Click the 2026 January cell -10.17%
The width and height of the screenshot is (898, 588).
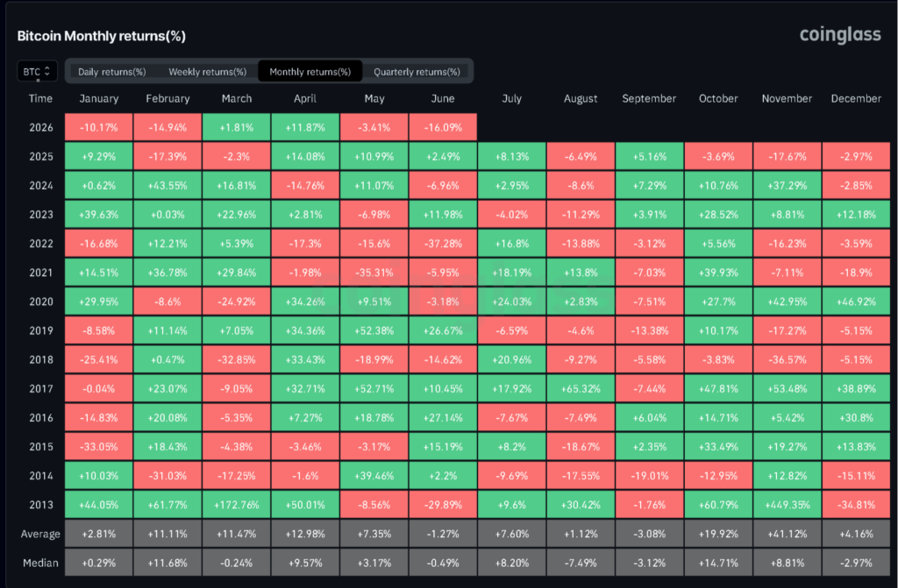pyautogui.click(x=99, y=127)
